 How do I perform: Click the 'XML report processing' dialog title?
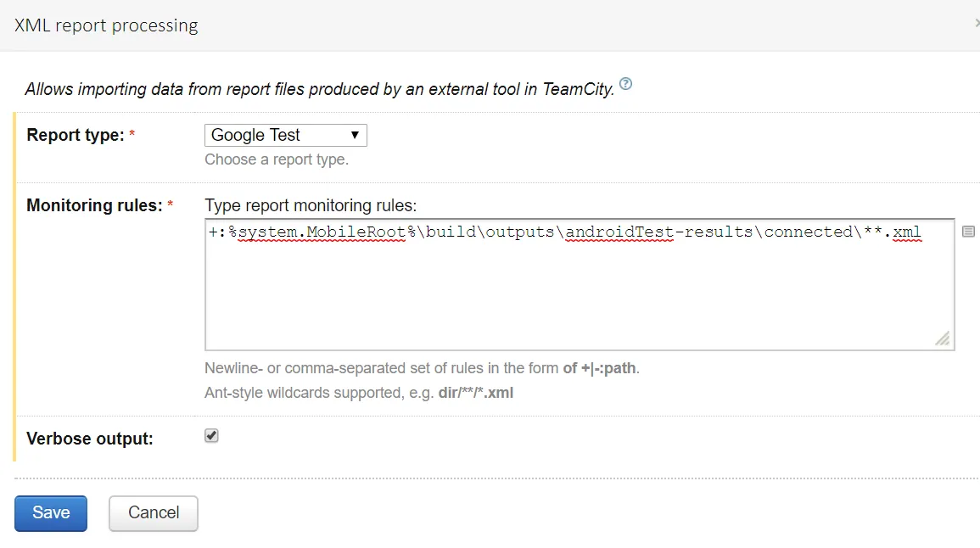point(106,25)
